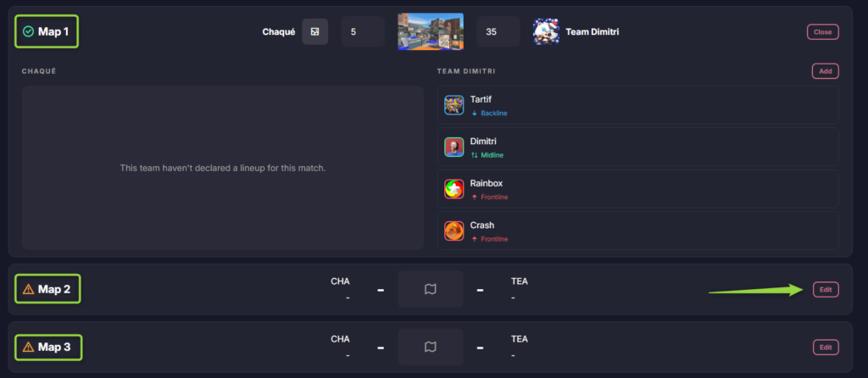Image resolution: width=868 pixels, height=378 pixels.
Task: Click Crash's orange avatar
Action: click(454, 231)
